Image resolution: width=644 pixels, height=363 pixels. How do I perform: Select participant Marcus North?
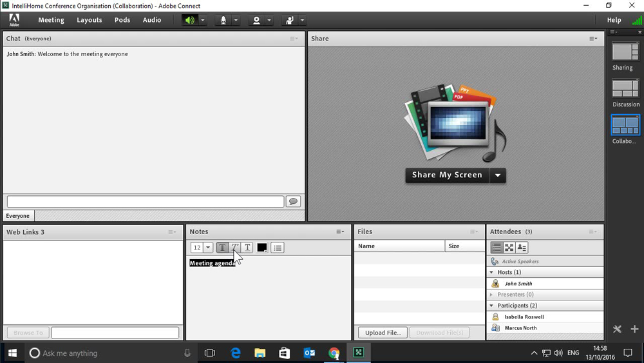(545, 328)
